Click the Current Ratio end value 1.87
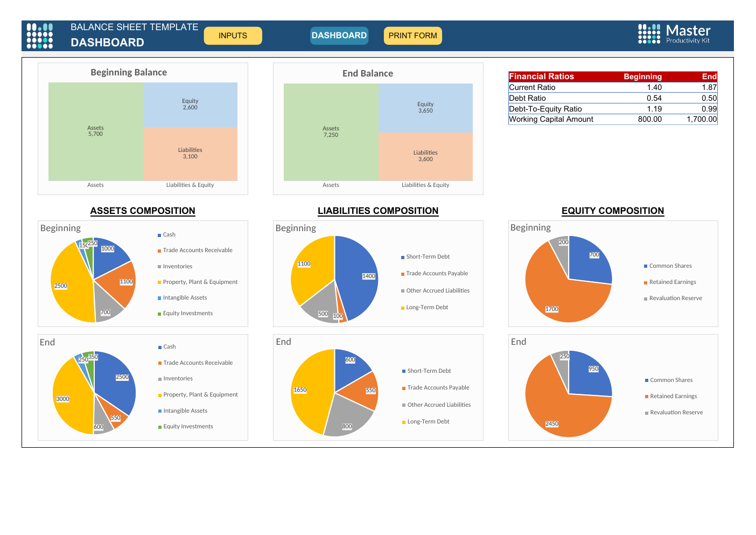Image resolution: width=756 pixels, height=535 pixels. pos(709,87)
